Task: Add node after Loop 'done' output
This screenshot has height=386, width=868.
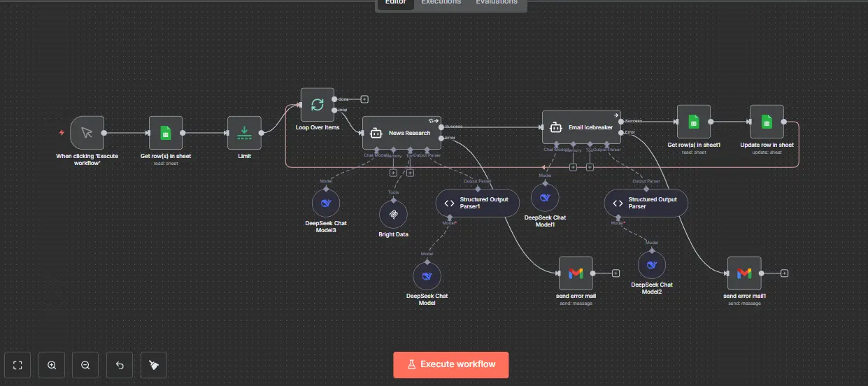Action: 364,99
